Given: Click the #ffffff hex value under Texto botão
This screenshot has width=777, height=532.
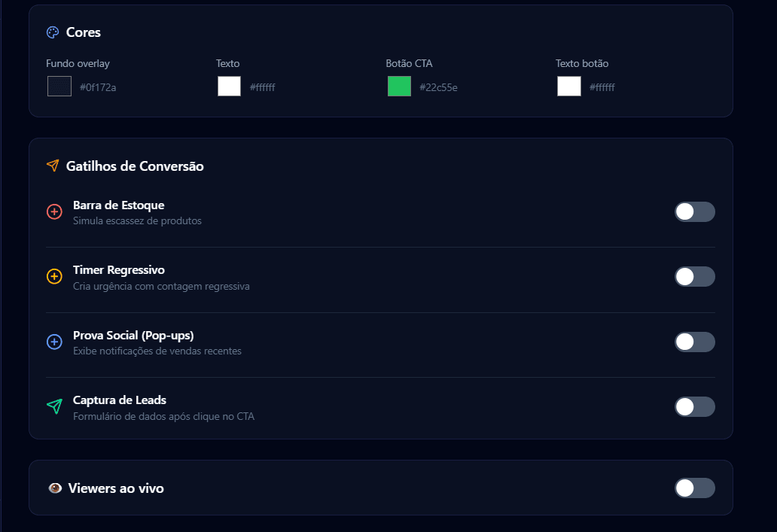Looking at the screenshot, I should point(602,88).
